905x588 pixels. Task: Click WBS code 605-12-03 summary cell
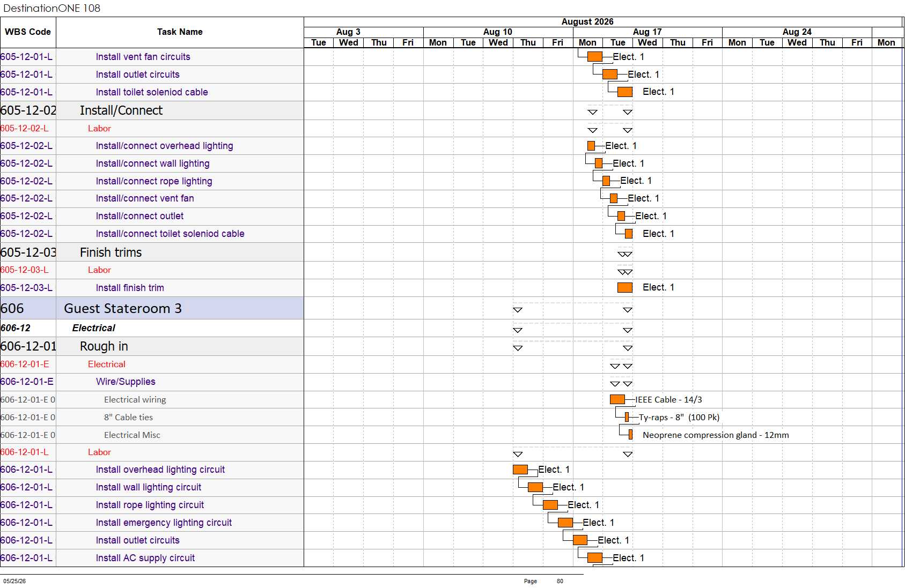28,252
